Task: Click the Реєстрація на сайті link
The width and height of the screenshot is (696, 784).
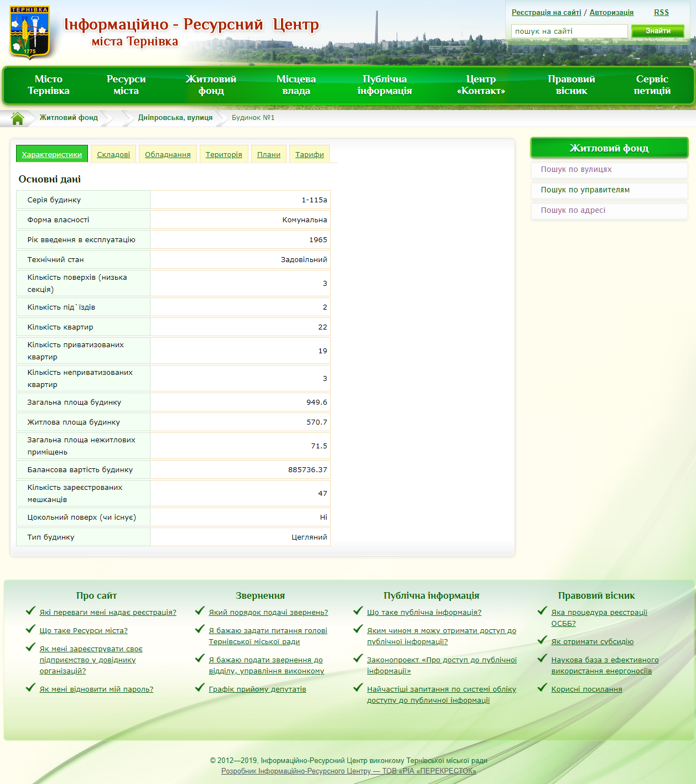Action: coord(546,12)
